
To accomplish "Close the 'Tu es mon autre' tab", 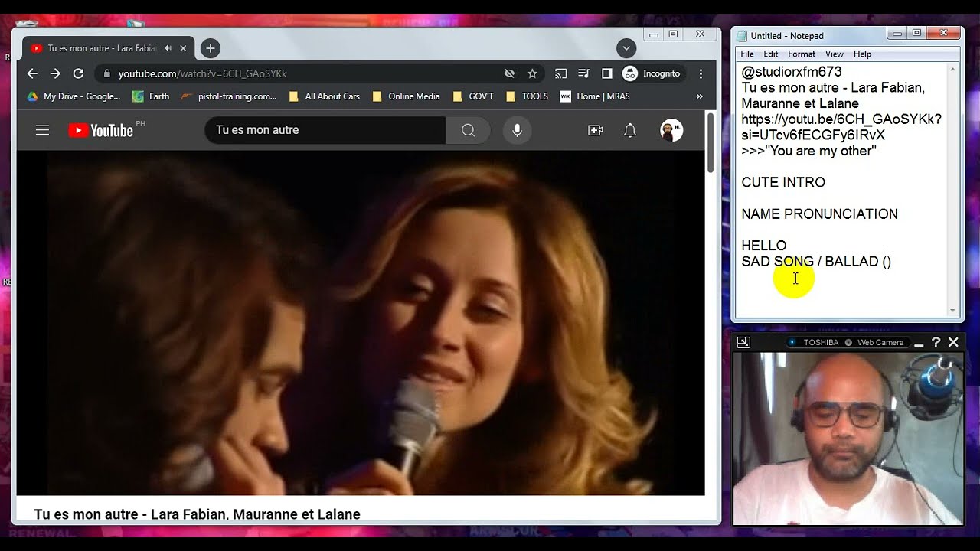I will click(183, 48).
